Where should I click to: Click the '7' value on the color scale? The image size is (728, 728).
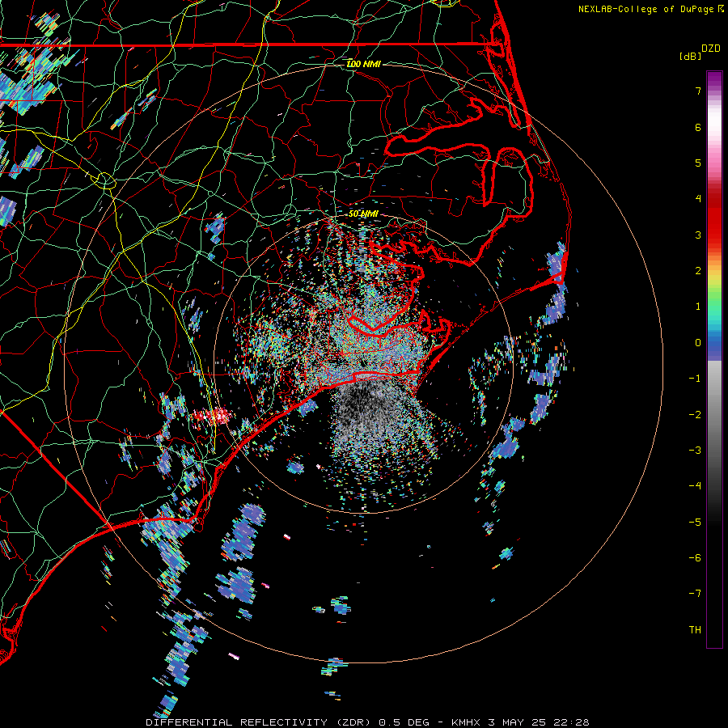pyautogui.click(x=698, y=91)
